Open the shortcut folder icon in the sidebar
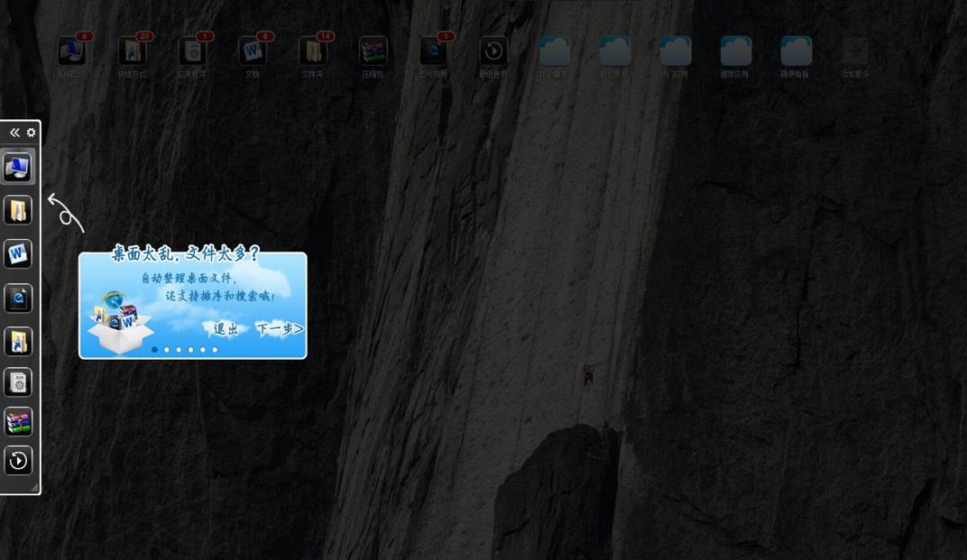The height and width of the screenshot is (560, 967). 18,341
